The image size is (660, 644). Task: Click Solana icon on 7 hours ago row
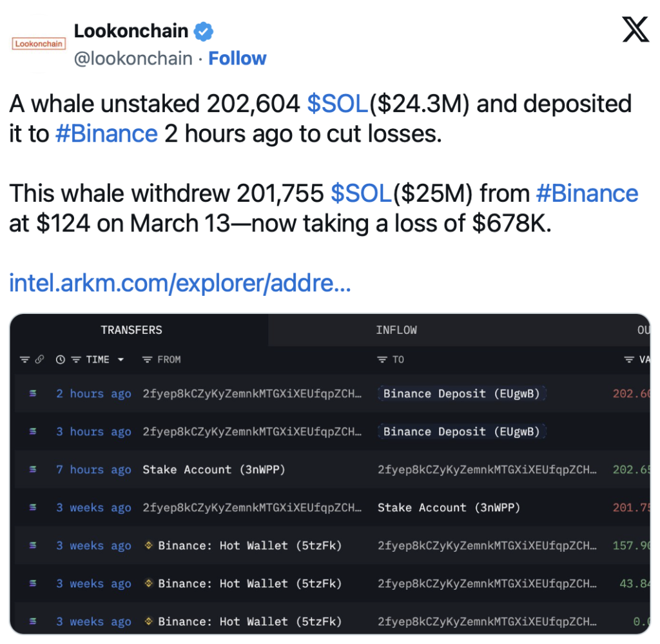point(32,469)
